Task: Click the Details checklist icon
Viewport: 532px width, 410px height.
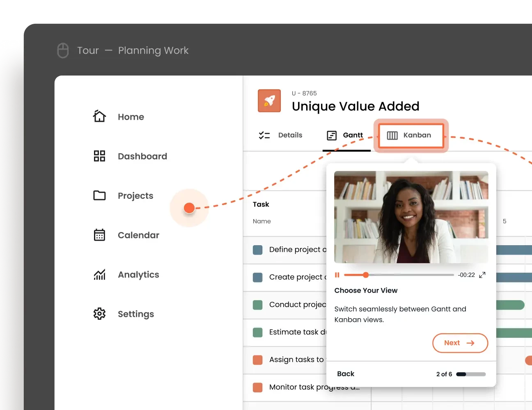Action: pos(264,135)
